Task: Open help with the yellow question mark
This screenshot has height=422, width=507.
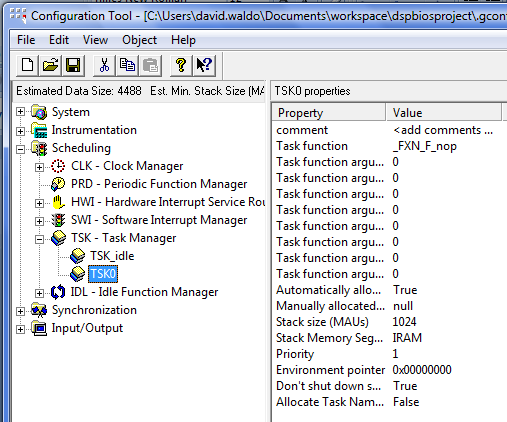Action: coord(181,65)
